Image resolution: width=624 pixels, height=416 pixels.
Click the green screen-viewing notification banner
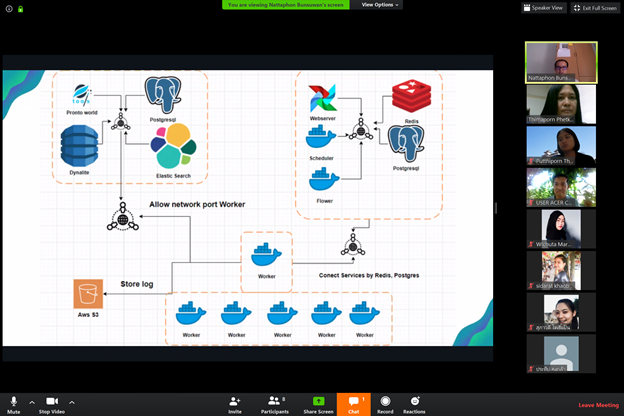(288, 5)
